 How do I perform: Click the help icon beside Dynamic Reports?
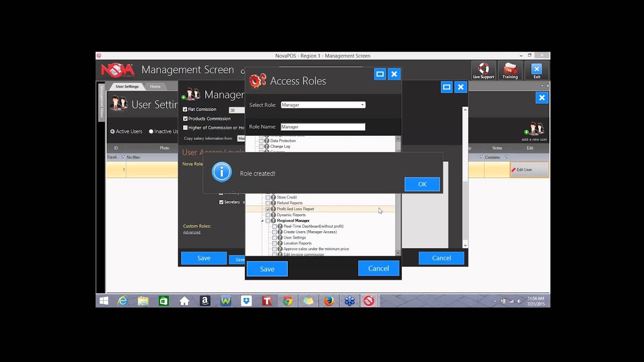pyautogui.click(x=274, y=215)
